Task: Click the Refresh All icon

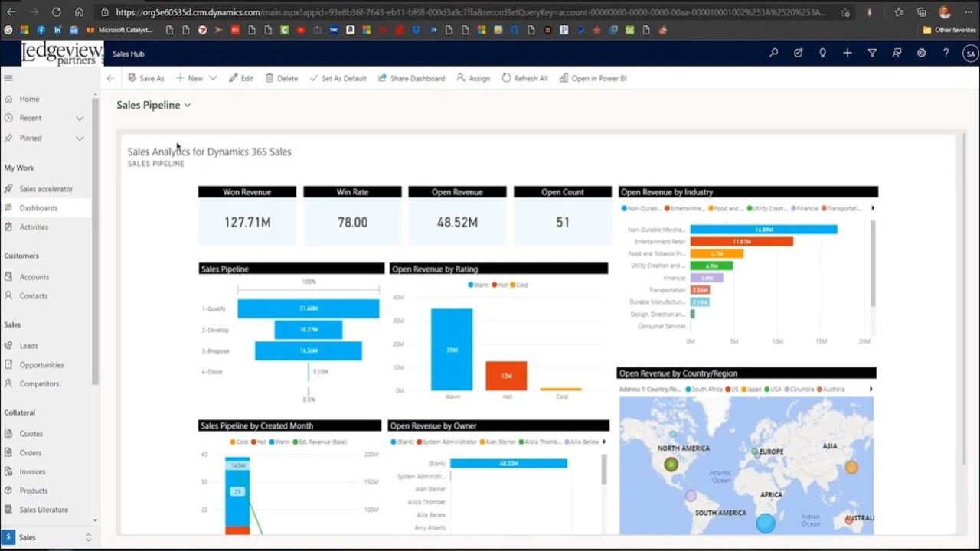Action: (x=506, y=78)
